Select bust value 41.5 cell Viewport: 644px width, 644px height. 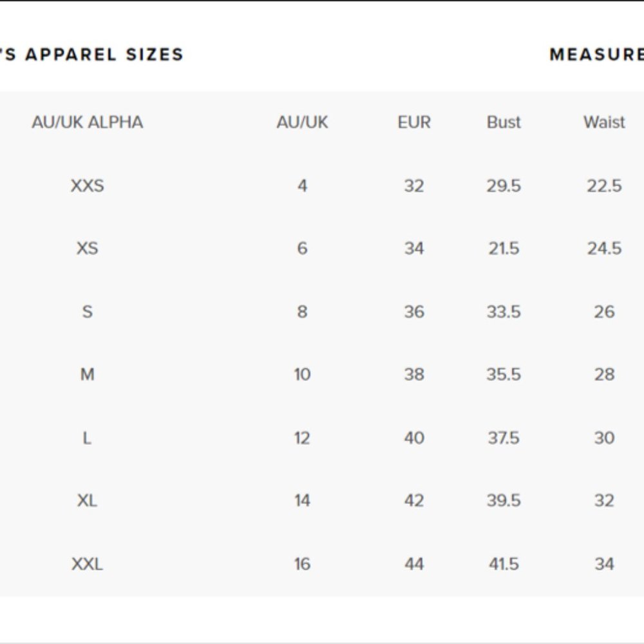(504, 563)
